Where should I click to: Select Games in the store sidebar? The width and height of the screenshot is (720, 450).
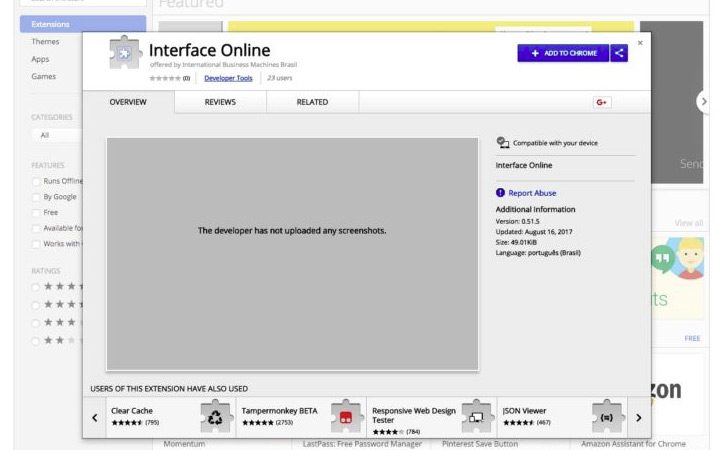(x=44, y=76)
